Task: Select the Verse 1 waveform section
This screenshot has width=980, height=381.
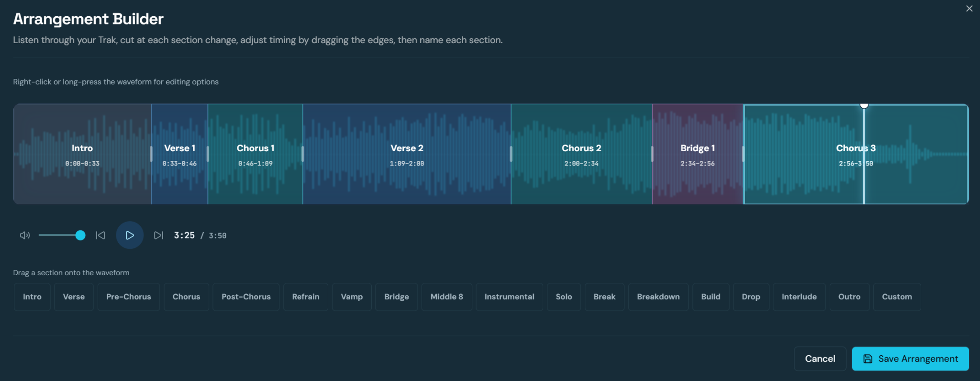Action: (179, 154)
